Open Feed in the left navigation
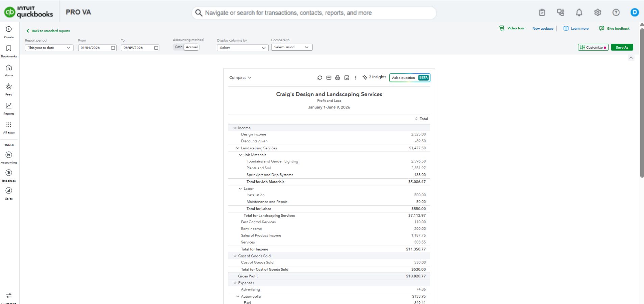This screenshot has width=644, height=304. (9, 90)
